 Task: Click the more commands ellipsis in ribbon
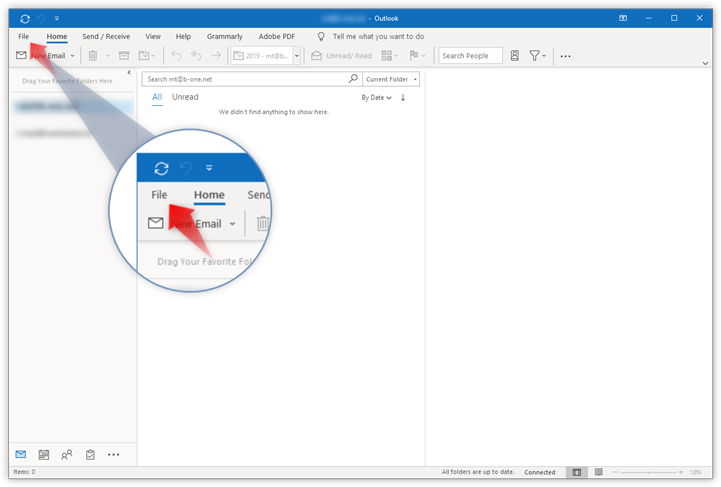point(565,56)
